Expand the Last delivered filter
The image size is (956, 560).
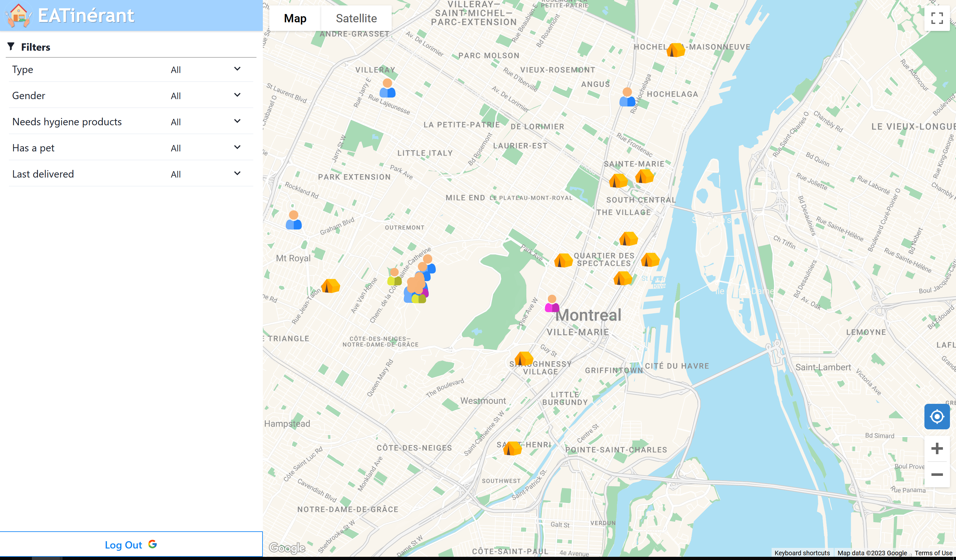pyautogui.click(x=205, y=174)
